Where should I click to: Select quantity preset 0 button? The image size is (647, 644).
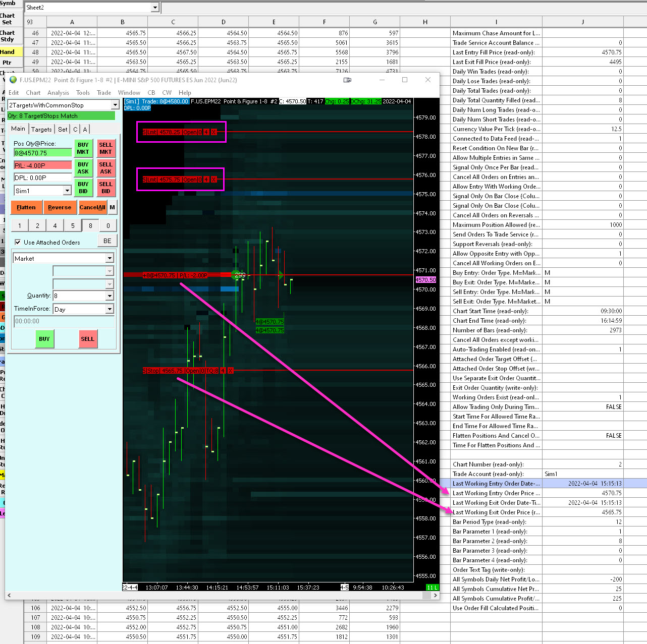[108, 225]
